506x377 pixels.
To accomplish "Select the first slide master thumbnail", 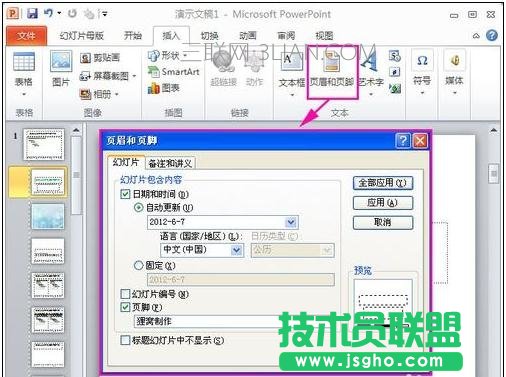I will tap(43, 145).
